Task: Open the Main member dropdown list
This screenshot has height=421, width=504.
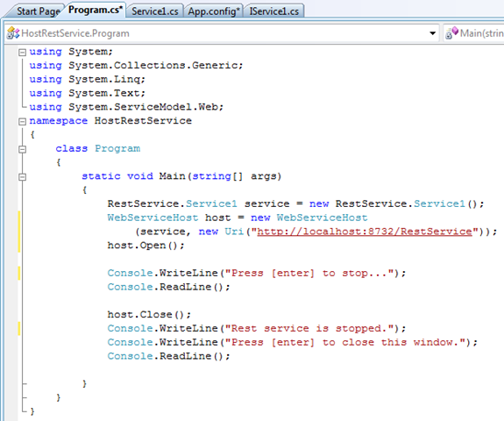Action: [473, 33]
